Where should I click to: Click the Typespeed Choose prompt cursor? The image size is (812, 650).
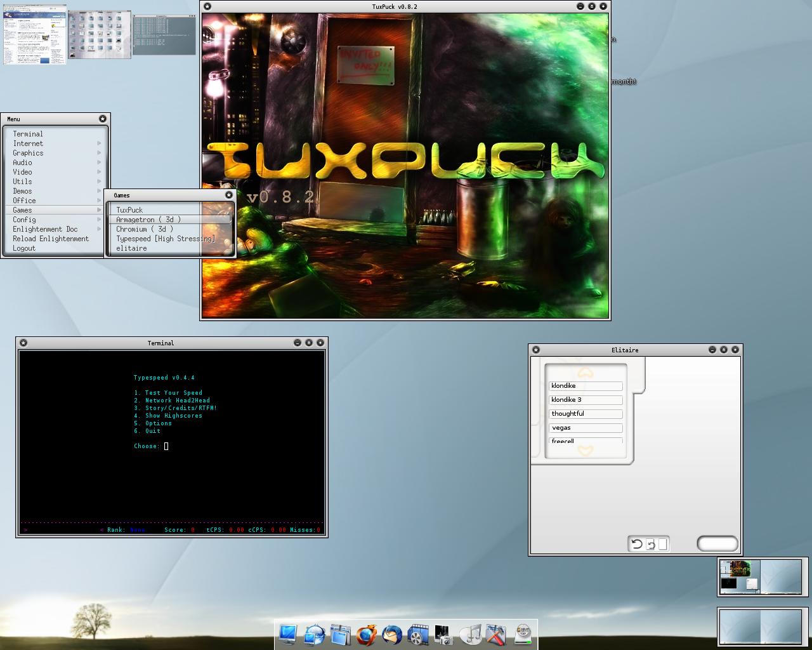point(166,446)
